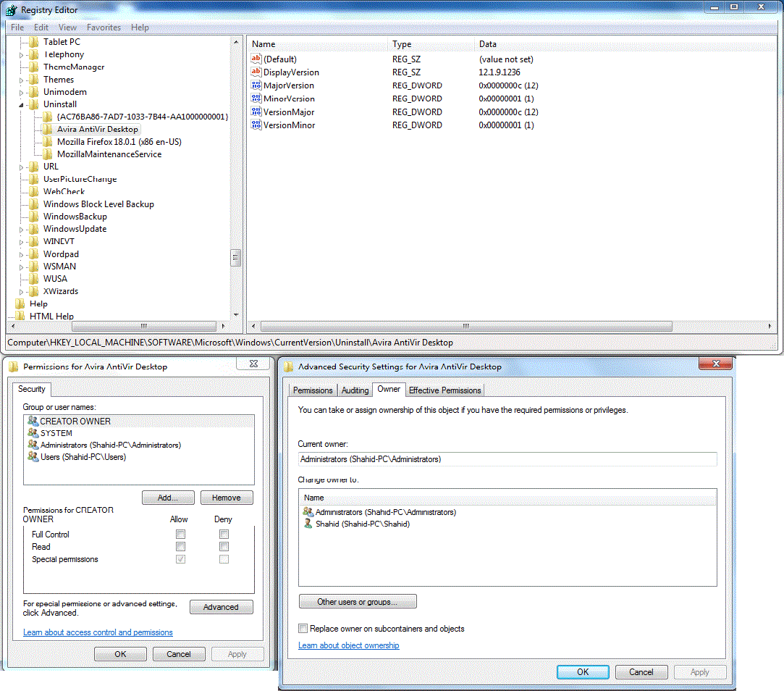Viewport: 784px width, 691px height.
Task: Click the Registry Editor title bar icon
Action: [x=11, y=9]
